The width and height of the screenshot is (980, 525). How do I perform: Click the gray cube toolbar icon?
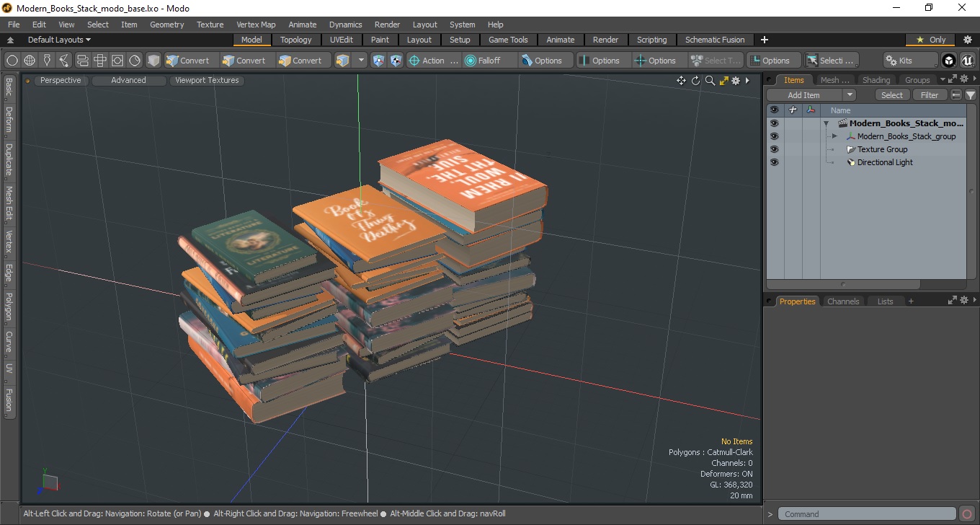tap(153, 61)
